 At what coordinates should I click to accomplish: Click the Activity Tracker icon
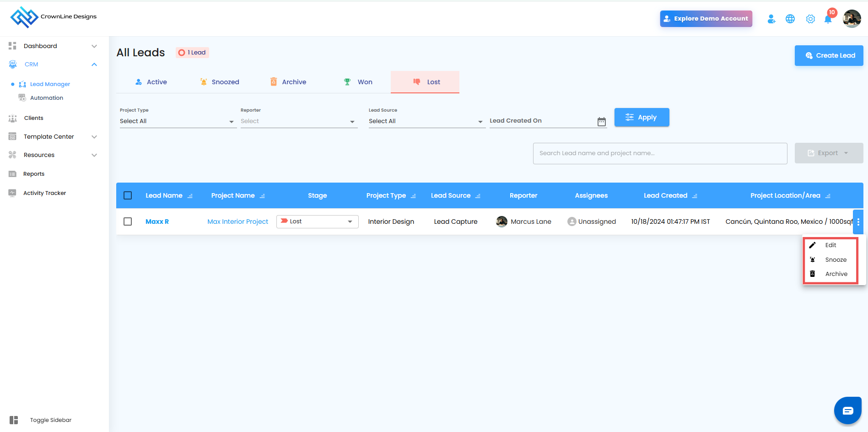[x=12, y=193]
